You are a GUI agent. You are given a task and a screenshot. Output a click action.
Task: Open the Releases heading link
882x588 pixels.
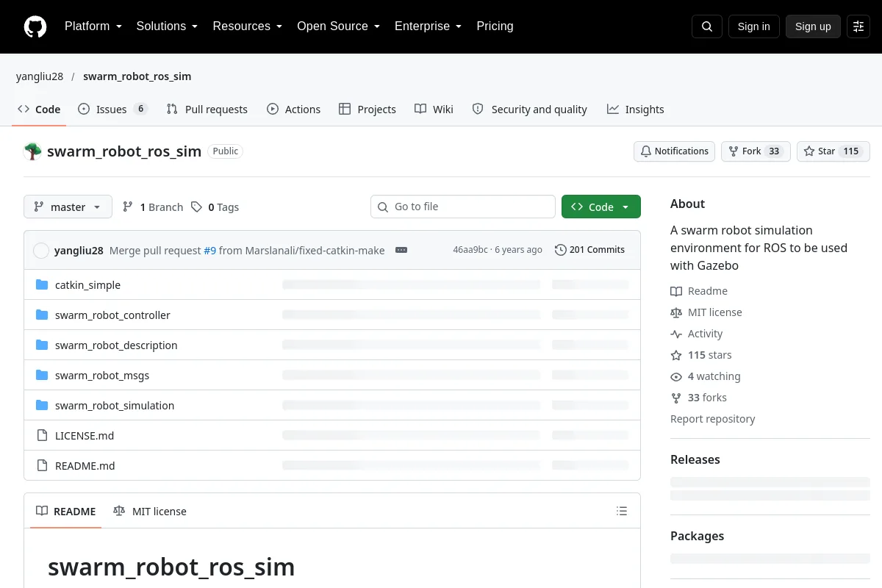coord(695,459)
